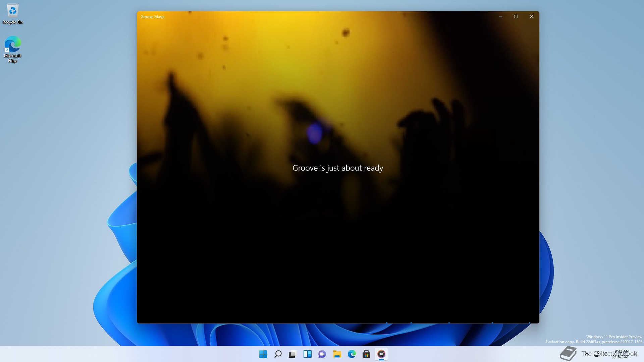
Task: Select the Microsoft Edge desktop shortcut
Action: coord(12,49)
